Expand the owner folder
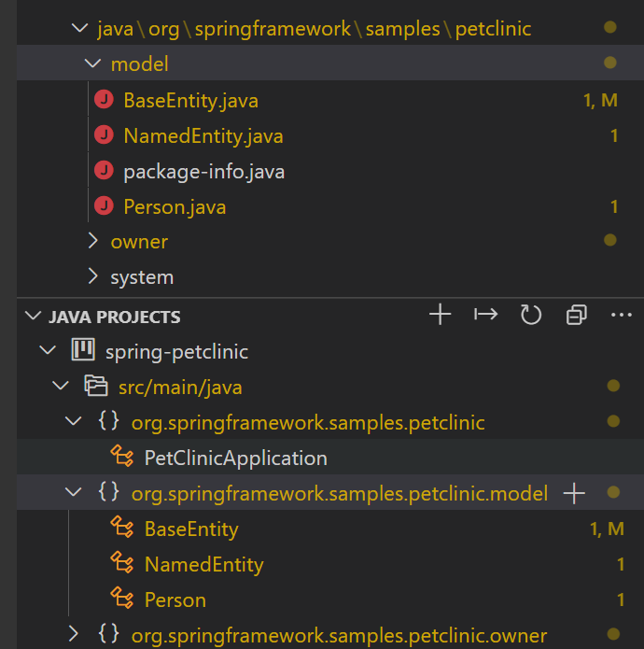This screenshot has height=649, width=644. (x=91, y=242)
